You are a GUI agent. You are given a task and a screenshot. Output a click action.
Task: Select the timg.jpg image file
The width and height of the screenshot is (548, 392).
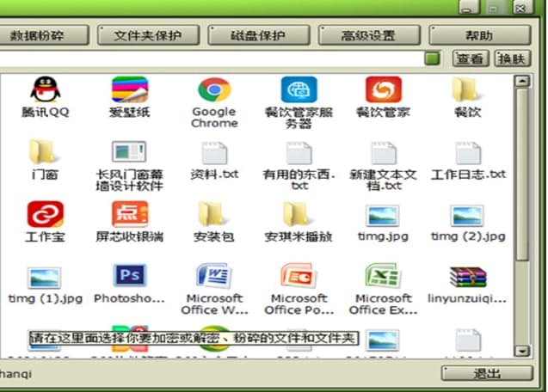383,216
